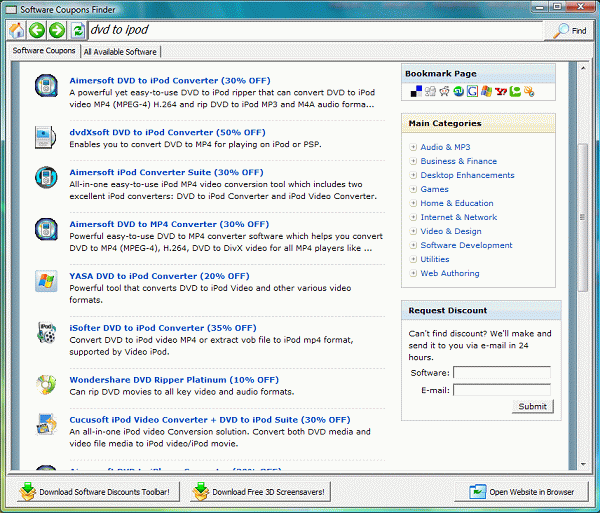Open Aimersoft DVD to MP4 Converter (30% OFF) link

[x=169, y=224]
